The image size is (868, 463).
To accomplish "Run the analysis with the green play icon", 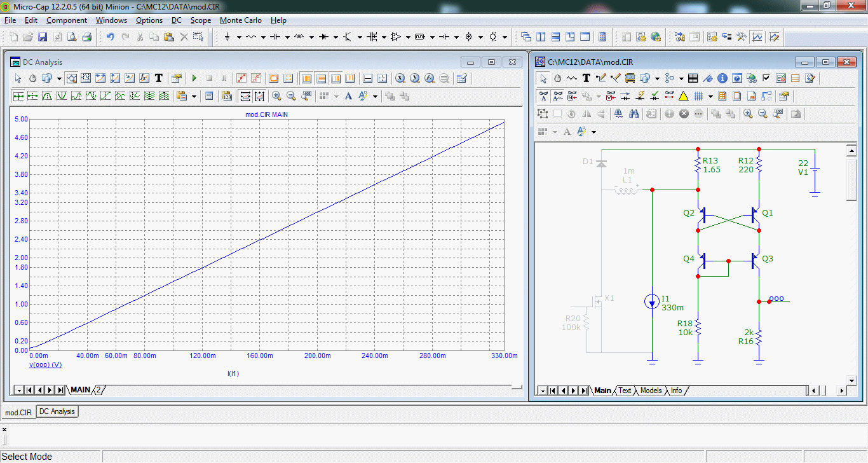I will (194, 78).
